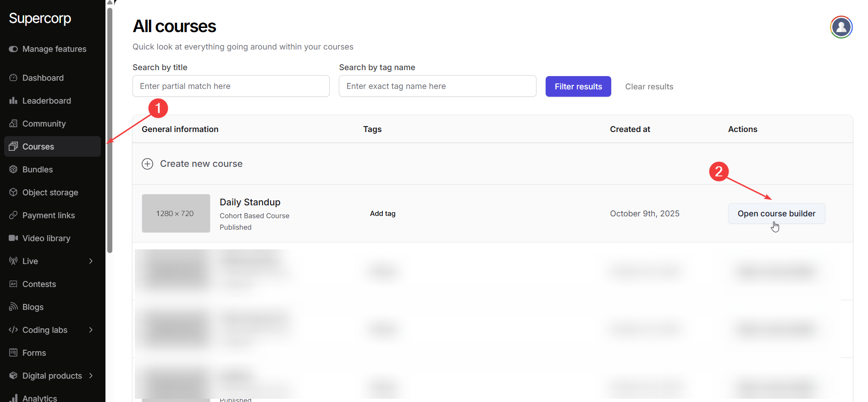The height and width of the screenshot is (402, 868).
Task: Go to the Forms menu item
Action: coord(34,353)
